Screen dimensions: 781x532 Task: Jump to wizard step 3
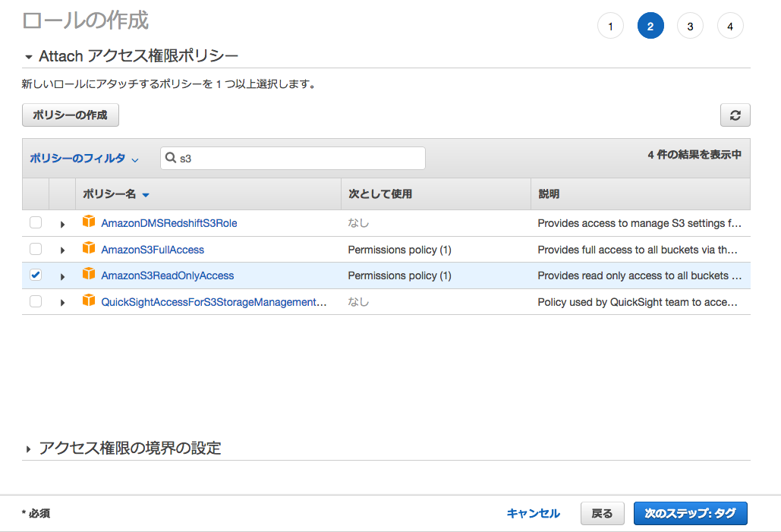pyautogui.click(x=691, y=26)
